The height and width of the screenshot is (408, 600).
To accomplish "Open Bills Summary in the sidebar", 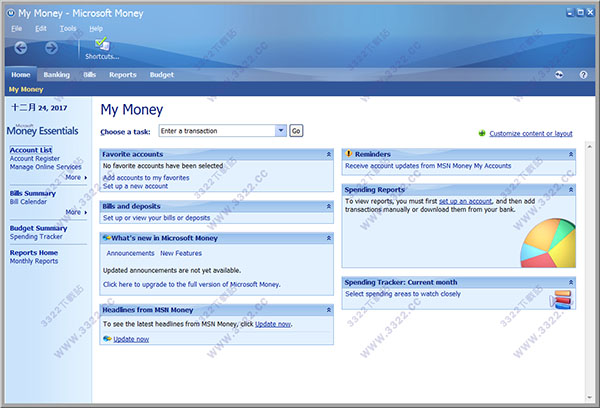I will pos(33,193).
